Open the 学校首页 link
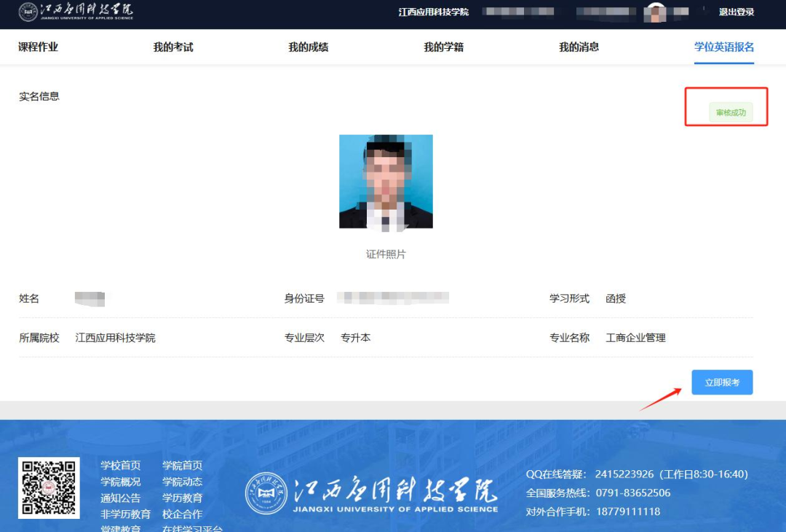 [119, 466]
